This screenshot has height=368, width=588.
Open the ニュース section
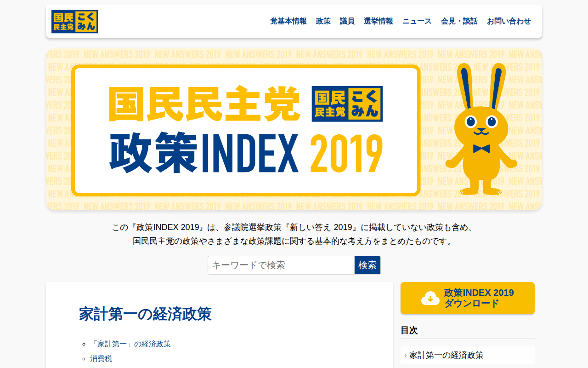pyautogui.click(x=417, y=21)
